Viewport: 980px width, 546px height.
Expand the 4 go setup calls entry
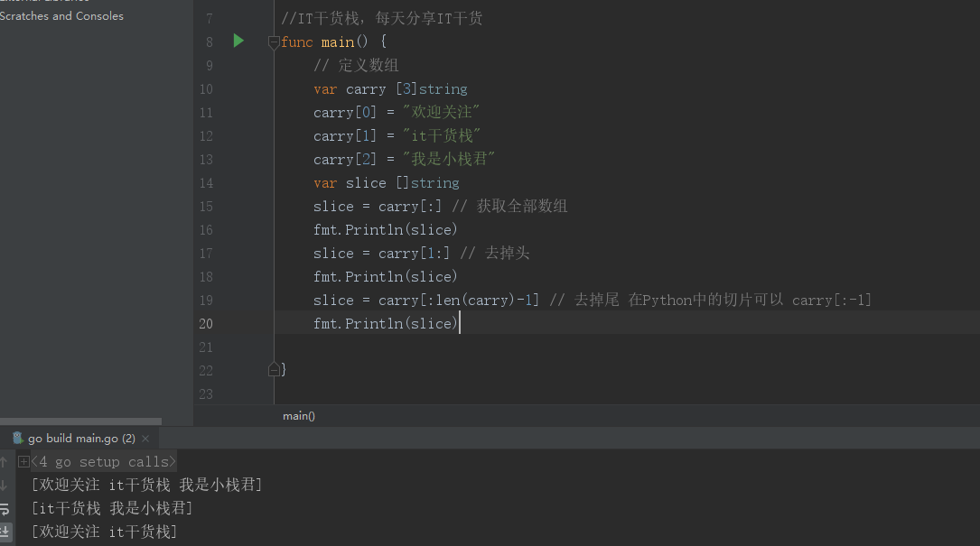click(x=23, y=461)
